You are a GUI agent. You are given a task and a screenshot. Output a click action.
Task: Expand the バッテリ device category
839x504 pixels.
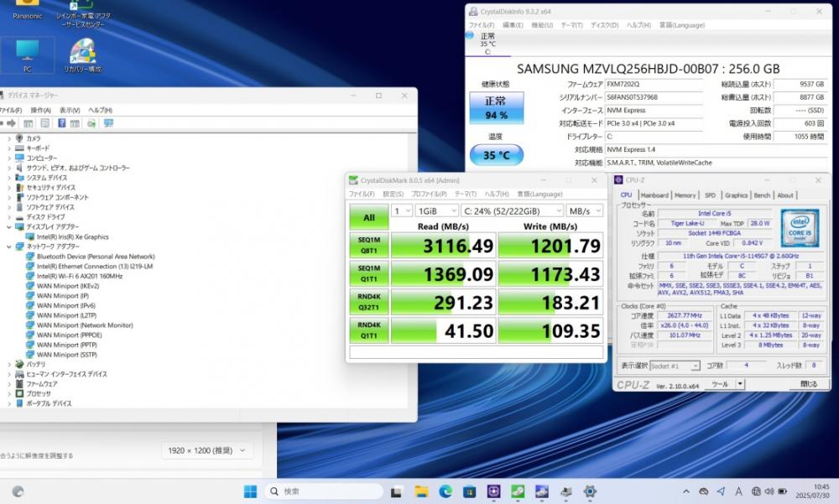9,364
